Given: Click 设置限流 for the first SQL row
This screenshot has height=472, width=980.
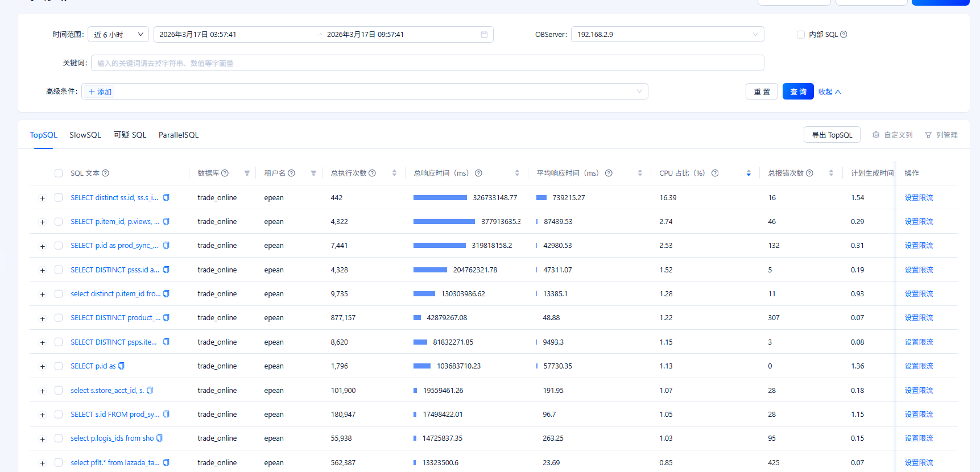Looking at the screenshot, I should 919,198.
